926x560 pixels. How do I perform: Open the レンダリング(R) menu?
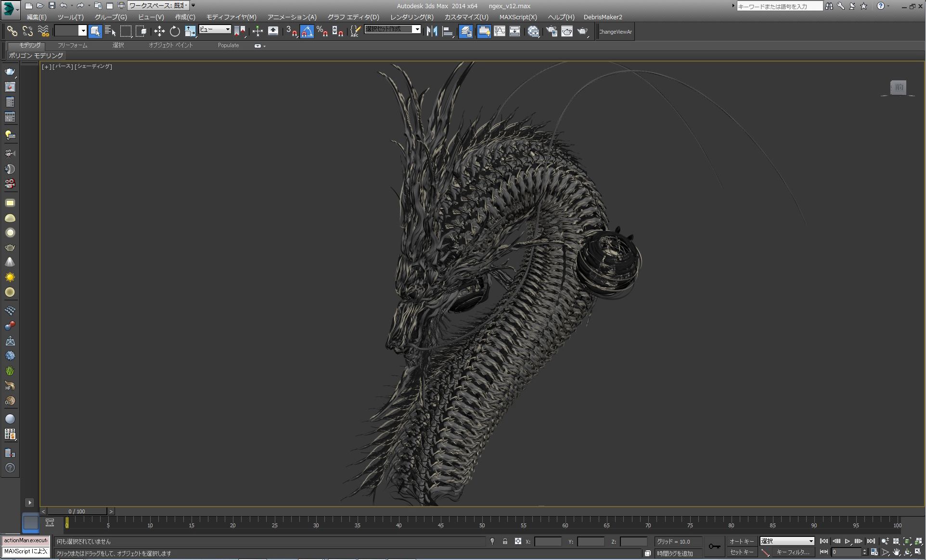pos(412,17)
